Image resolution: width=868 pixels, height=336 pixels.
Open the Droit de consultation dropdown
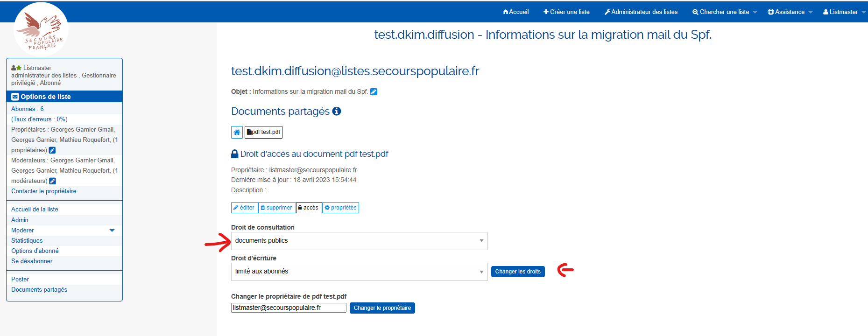(359, 241)
